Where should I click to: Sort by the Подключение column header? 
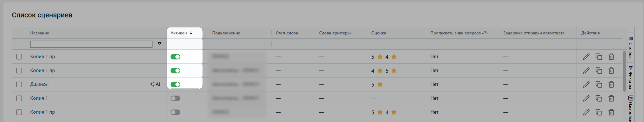coord(226,33)
